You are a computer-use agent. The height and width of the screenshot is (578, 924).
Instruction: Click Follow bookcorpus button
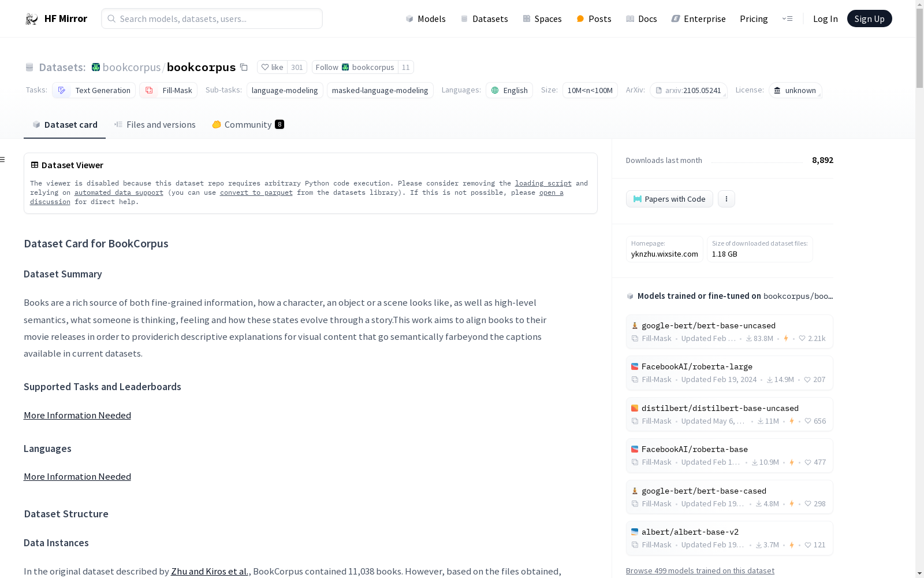pyautogui.click(x=355, y=67)
